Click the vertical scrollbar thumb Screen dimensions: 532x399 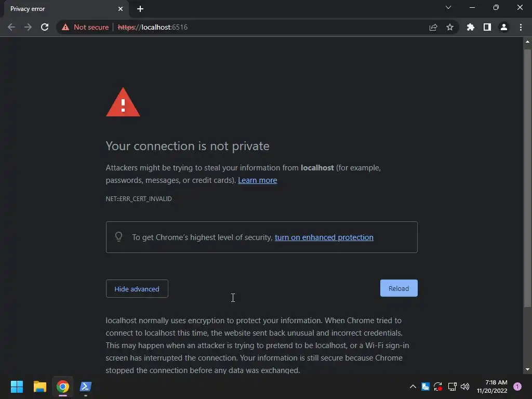click(x=527, y=178)
